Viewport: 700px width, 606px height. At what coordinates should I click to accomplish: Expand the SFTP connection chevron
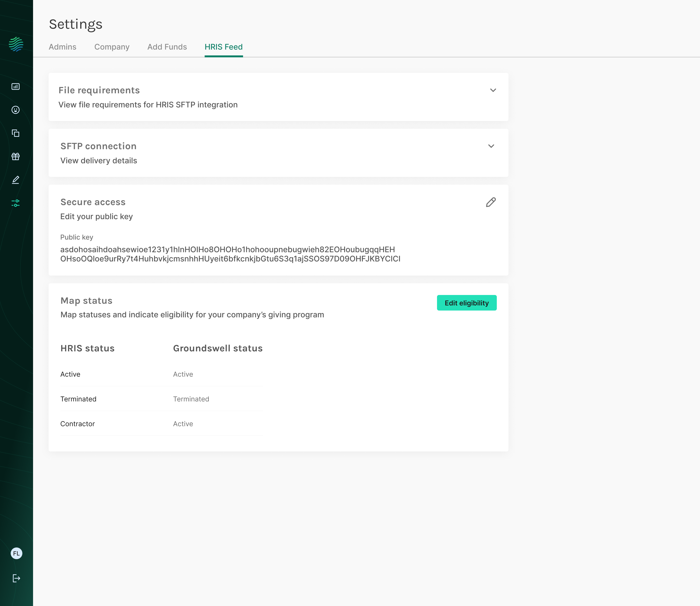[x=491, y=146]
